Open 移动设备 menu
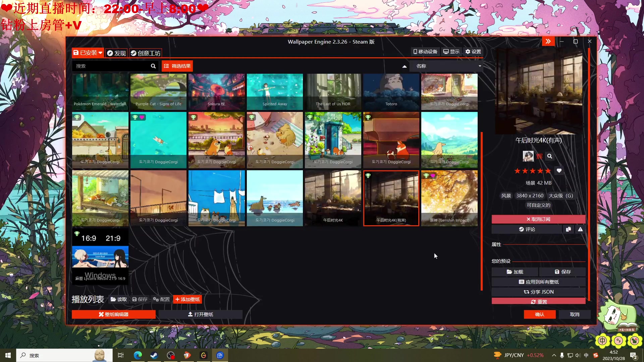The image size is (644, 362). [x=425, y=52]
